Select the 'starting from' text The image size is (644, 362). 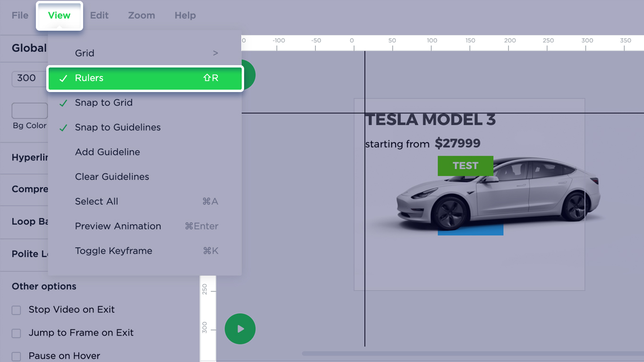coord(398,144)
